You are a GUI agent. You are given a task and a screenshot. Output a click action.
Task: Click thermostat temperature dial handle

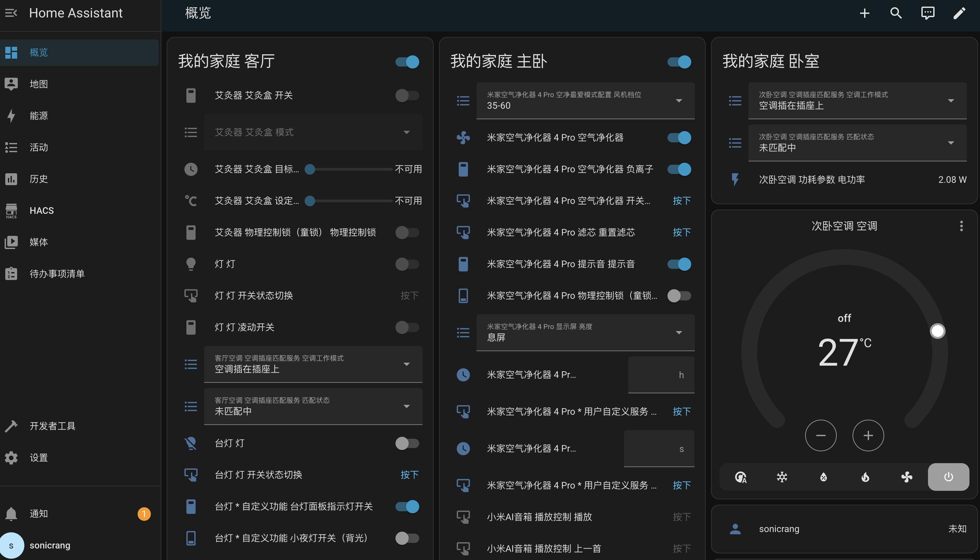coord(937,331)
